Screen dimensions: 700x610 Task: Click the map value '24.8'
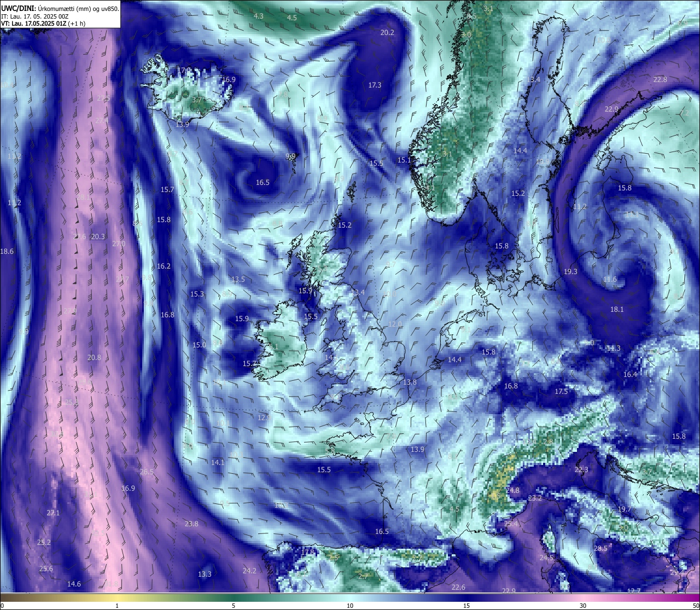(513, 491)
